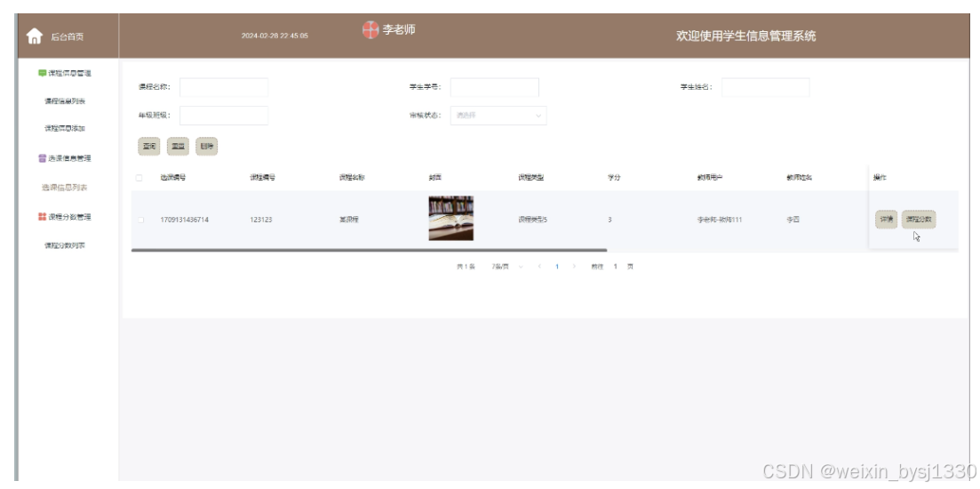
Task: Click the 课程编号 column header
Action: click(x=262, y=178)
